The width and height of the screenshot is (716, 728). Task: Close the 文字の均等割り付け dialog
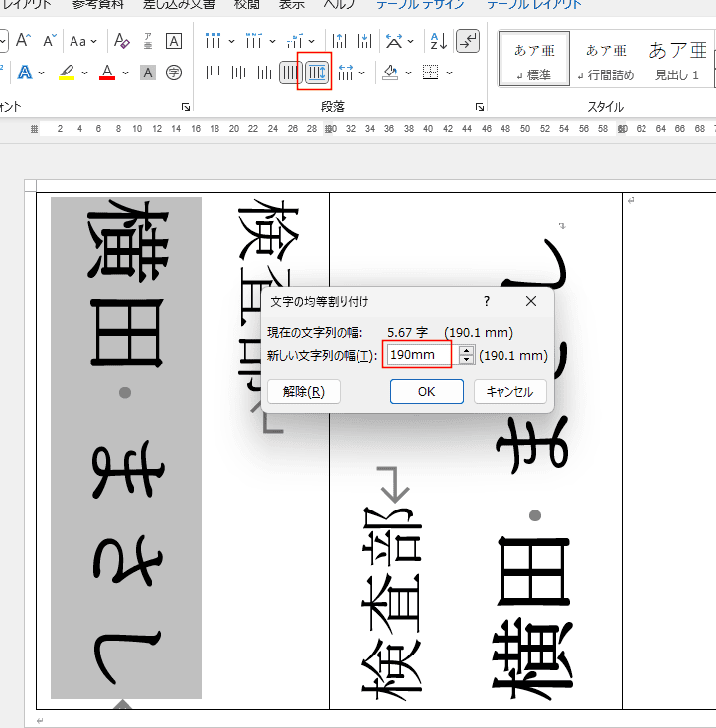531,301
